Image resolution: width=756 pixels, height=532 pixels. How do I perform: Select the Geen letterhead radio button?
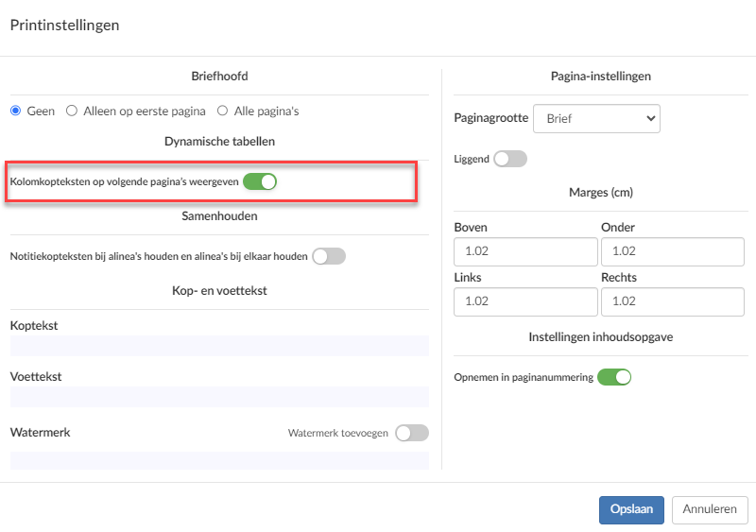[15, 111]
